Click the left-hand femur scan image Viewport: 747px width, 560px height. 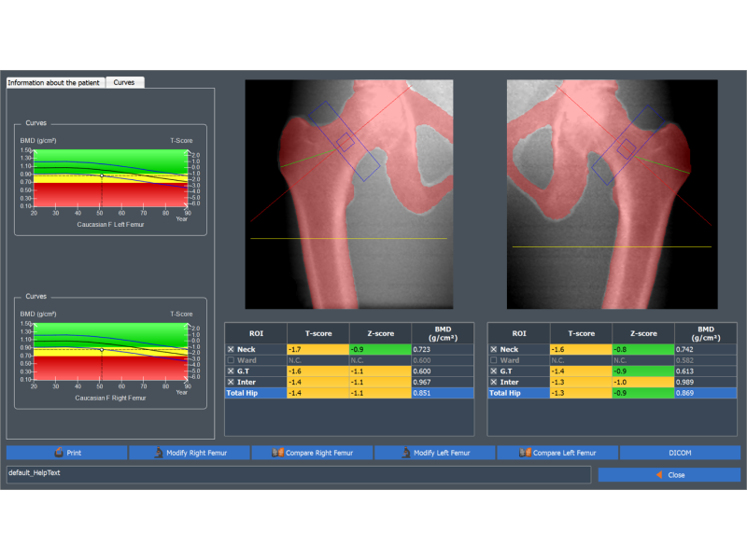click(349, 193)
